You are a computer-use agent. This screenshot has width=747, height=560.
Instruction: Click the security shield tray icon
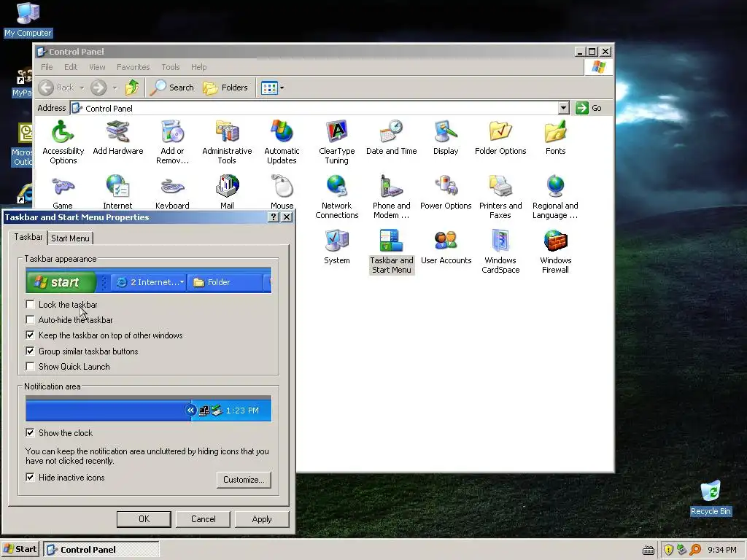coord(668,550)
